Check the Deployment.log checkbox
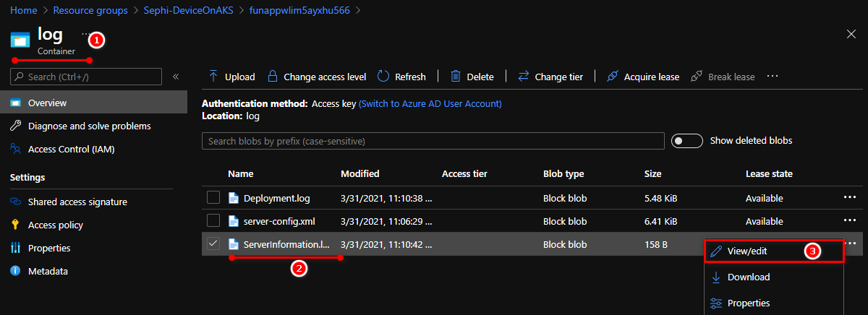868x315 pixels. (x=213, y=198)
